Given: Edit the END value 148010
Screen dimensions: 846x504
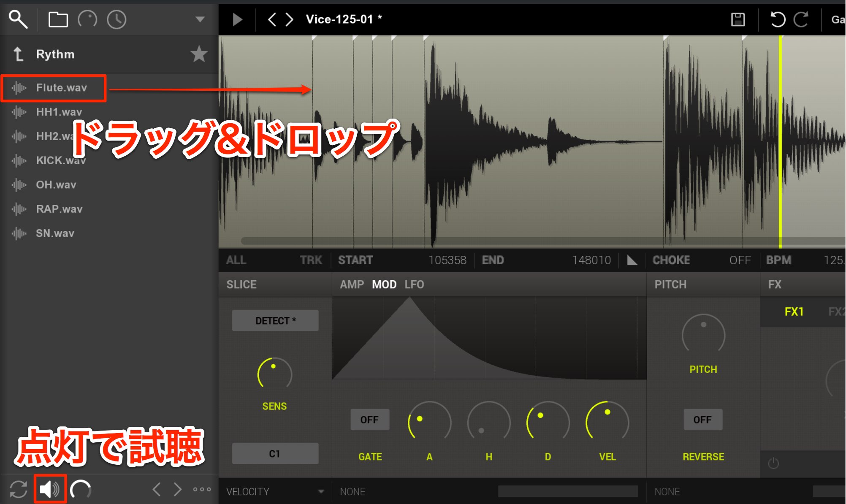Looking at the screenshot, I should pyautogui.click(x=591, y=260).
